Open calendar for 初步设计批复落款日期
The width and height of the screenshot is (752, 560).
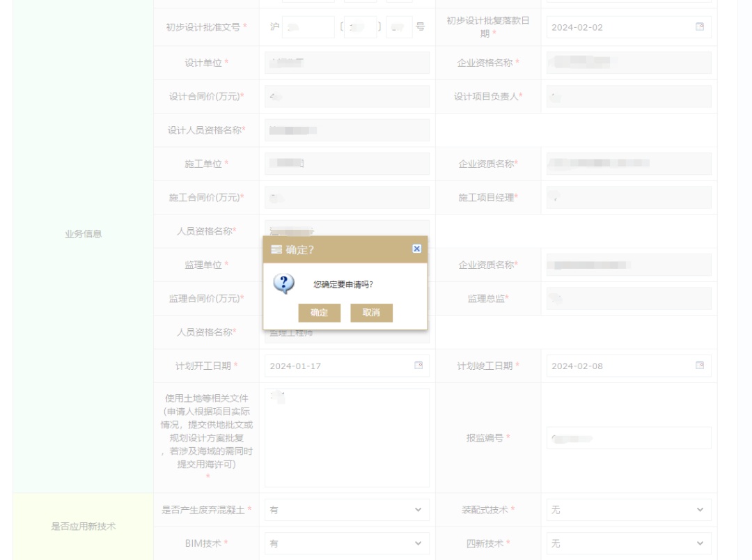(700, 27)
